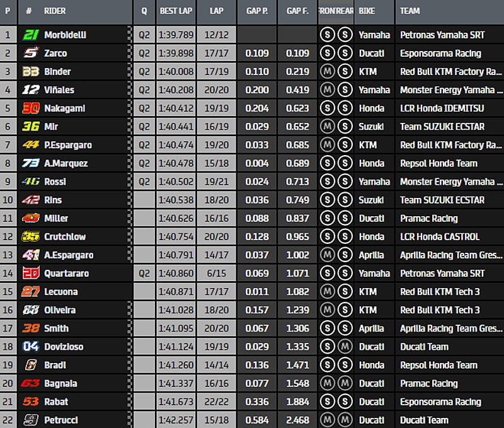Open rider name Nakagami
504x428 pixels.
tap(64, 108)
